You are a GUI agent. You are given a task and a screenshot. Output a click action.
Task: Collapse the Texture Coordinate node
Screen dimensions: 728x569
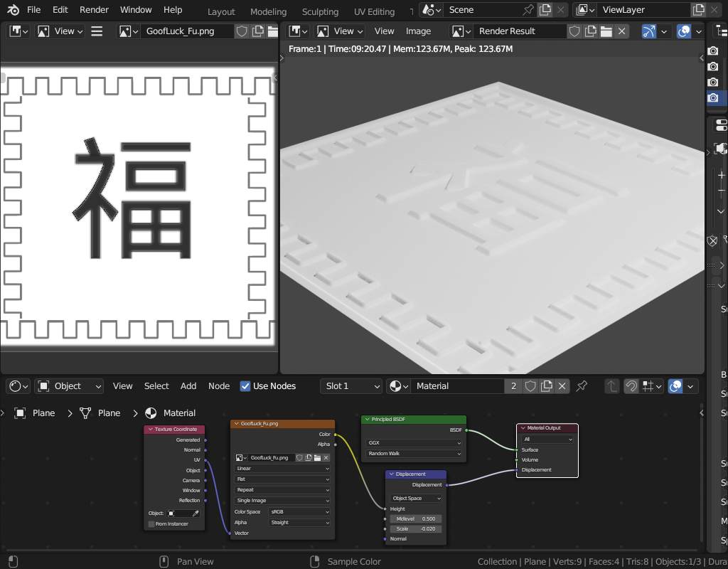pyautogui.click(x=151, y=429)
